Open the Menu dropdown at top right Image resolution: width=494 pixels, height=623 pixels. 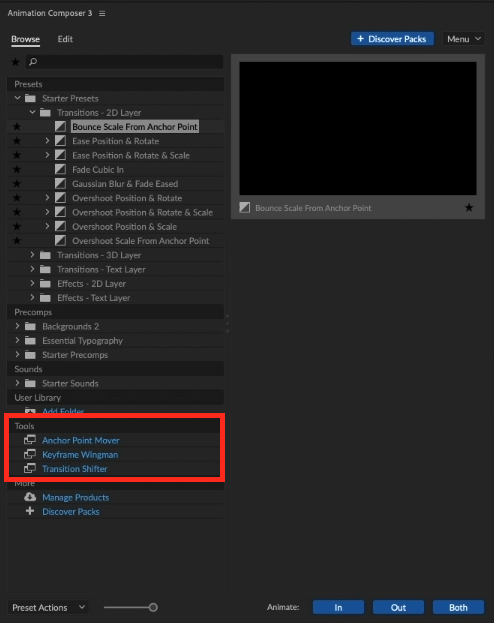coord(463,39)
